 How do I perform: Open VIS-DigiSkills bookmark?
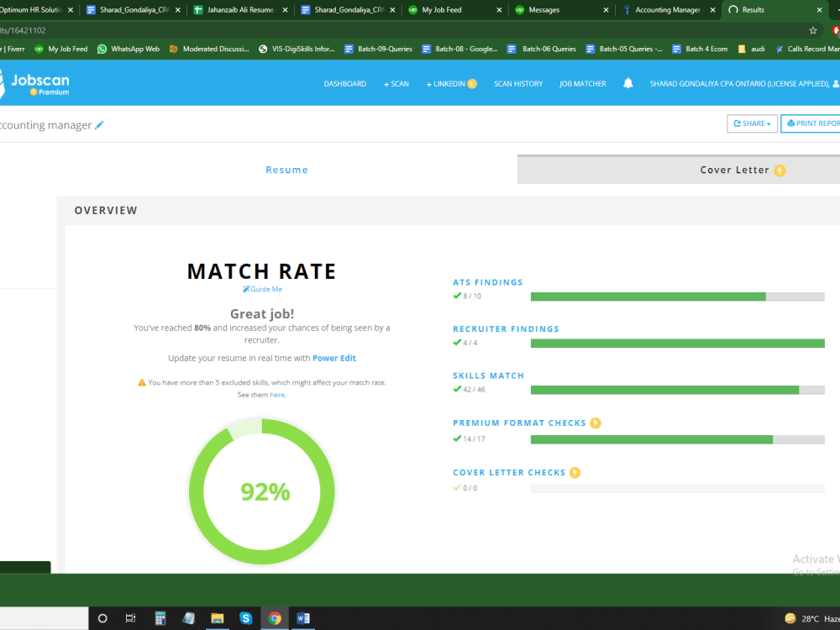pyautogui.click(x=297, y=49)
